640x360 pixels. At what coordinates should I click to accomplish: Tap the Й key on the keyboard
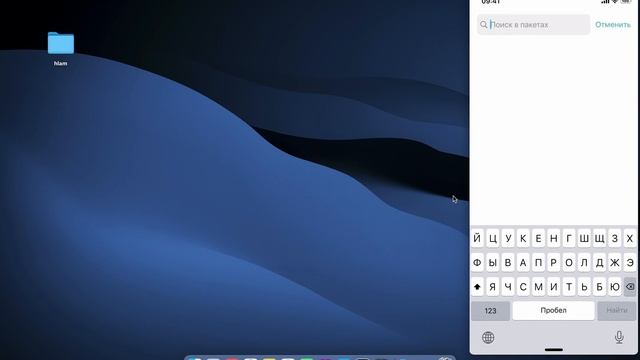pyautogui.click(x=477, y=238)
